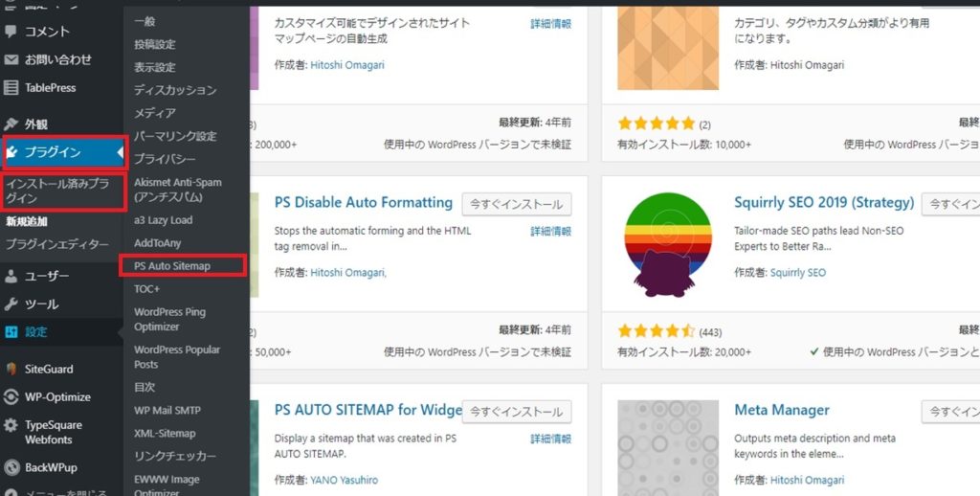Select 目次 in settings flyout

pyautogui.click(x=145, y=387)
